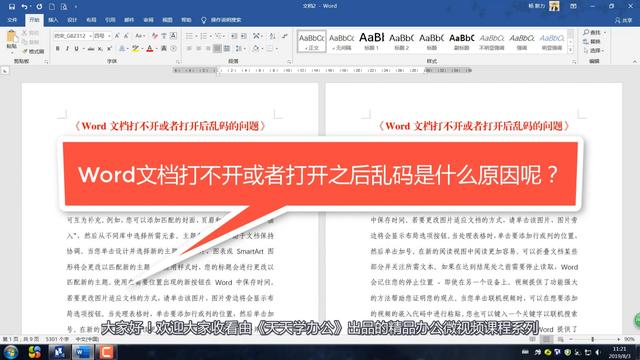Open the ribbon display options icon
Image resolution: width=640 pixels, height=360 pixels.
coord(573,7)
